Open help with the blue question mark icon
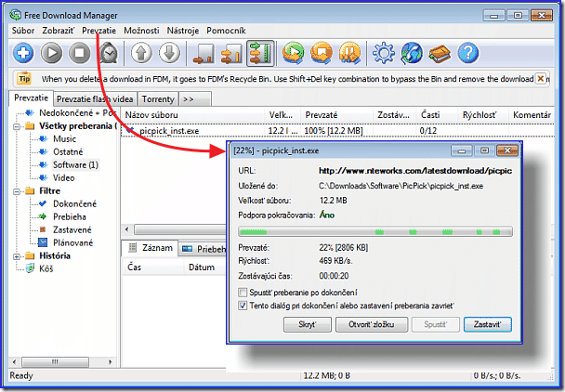The height and width of the screenshot is (392, 565). (468, 53)
